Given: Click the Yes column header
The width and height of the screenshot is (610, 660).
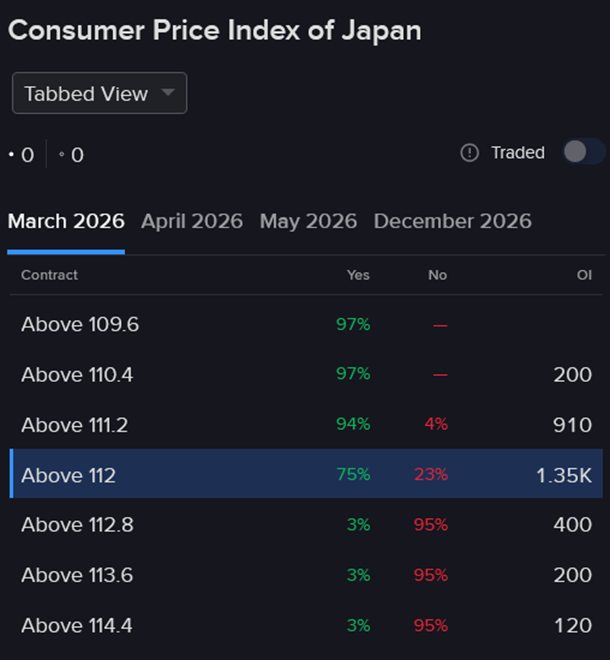Looking at the screenshot, I should [358, 275].
